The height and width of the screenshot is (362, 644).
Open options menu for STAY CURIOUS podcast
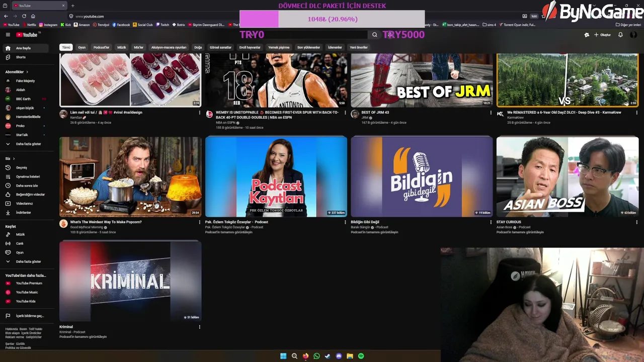(x=637, y=222)
